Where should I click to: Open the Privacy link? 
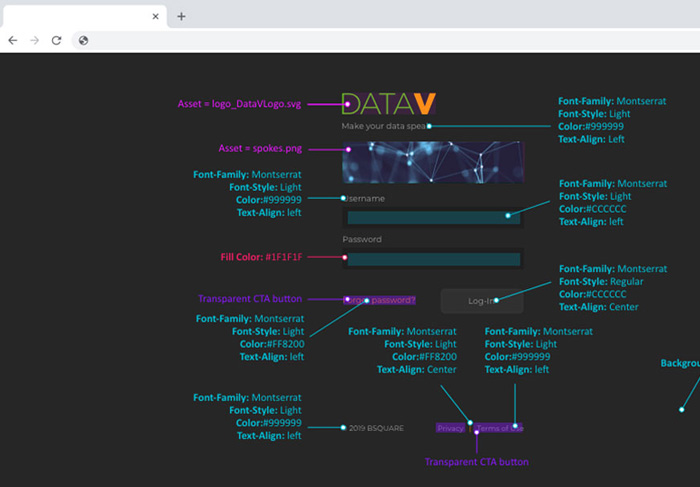click(x=450, y=428)
